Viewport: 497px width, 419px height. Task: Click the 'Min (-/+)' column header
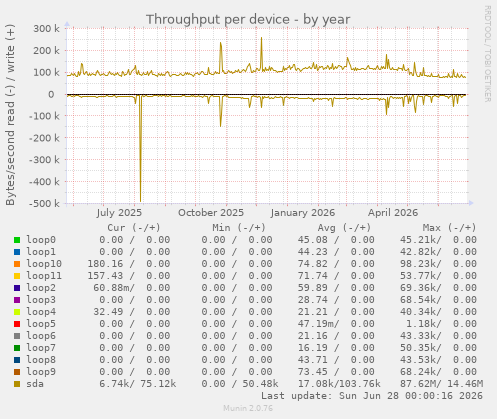(x=239, y=228)
